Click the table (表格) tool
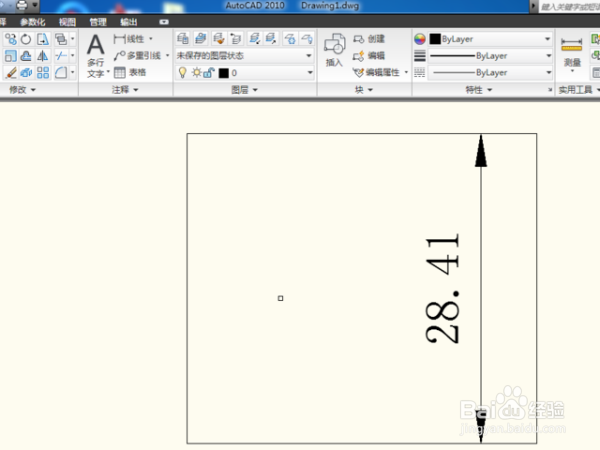The image size is (600, 450). (130, 72)
